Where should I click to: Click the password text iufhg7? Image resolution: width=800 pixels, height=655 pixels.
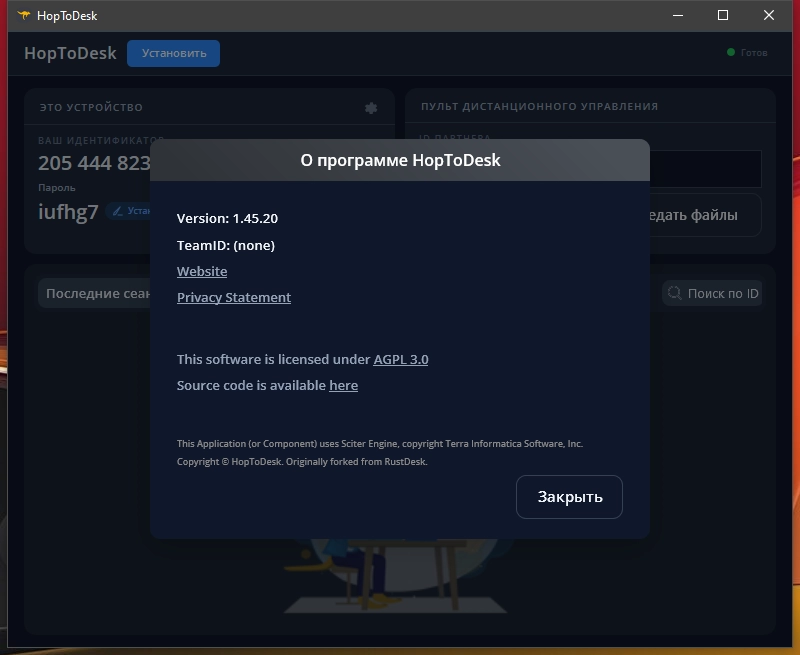(68, 212)
